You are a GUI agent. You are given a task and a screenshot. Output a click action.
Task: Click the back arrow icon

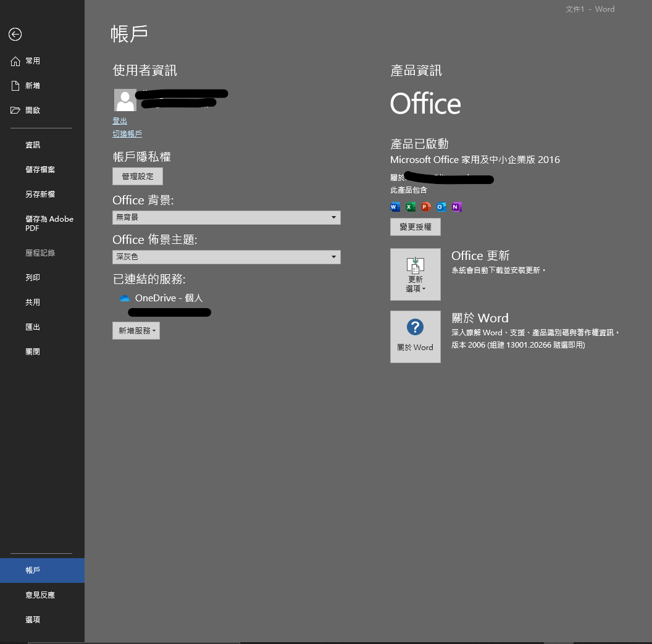15,34
